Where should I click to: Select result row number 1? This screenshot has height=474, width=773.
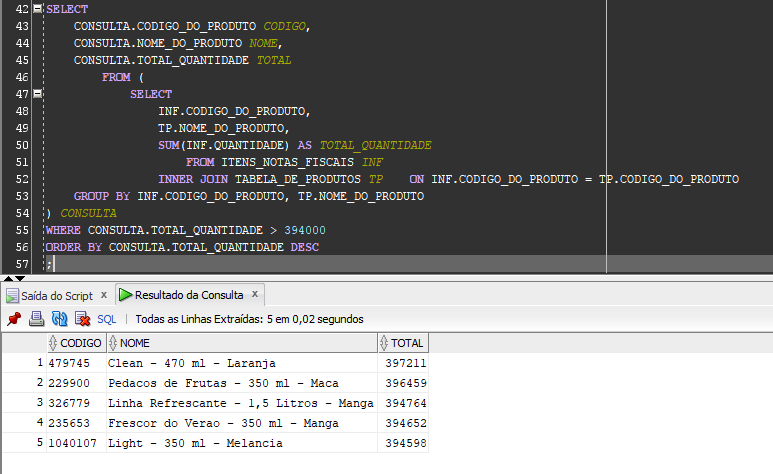point(39,363)
